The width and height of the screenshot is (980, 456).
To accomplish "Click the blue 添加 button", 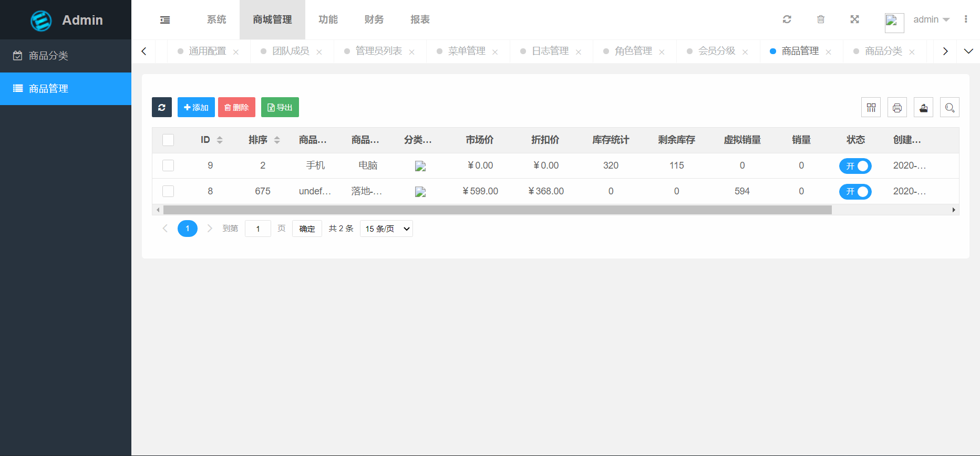I will pos(196,107).
